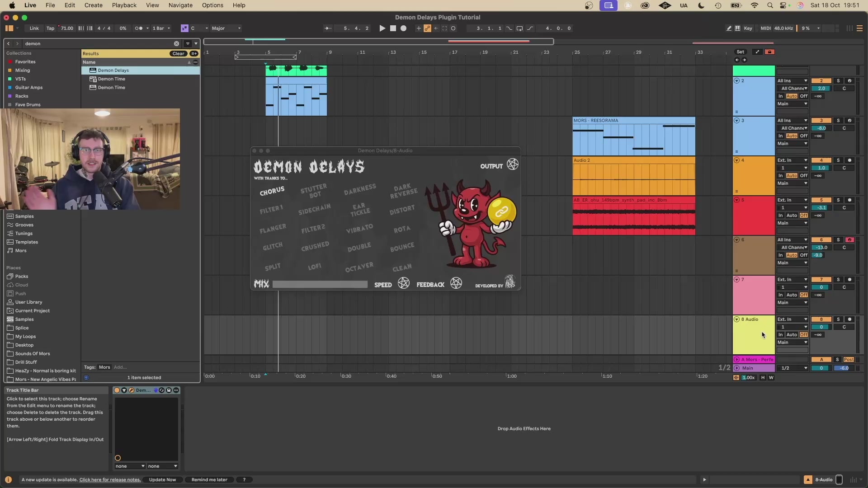Arm track 8 Audio for recording

click(x=849, y=319)
